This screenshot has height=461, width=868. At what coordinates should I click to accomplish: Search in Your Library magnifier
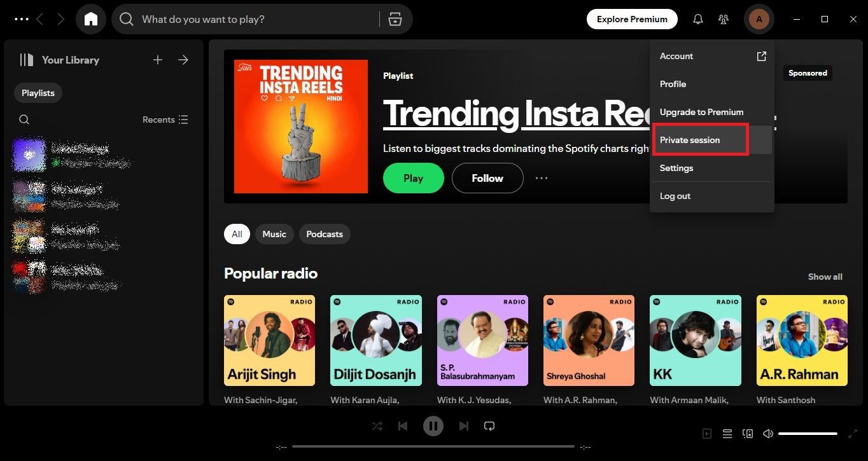[24, 120]
